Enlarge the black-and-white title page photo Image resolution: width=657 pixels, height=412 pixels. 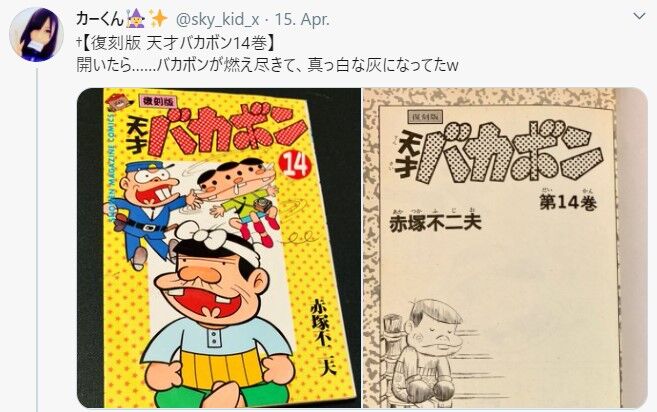click(505, 248)
